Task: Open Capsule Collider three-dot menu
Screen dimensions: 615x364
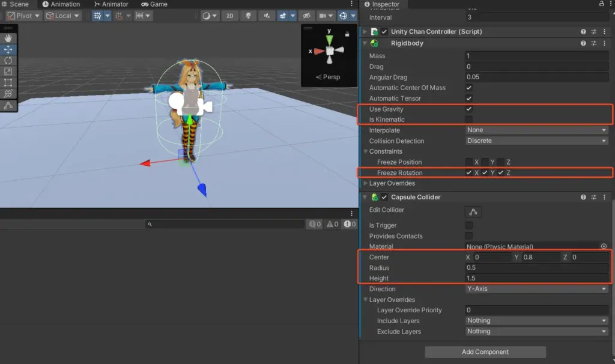Action: pyautogui.click(x=604, y=197)
